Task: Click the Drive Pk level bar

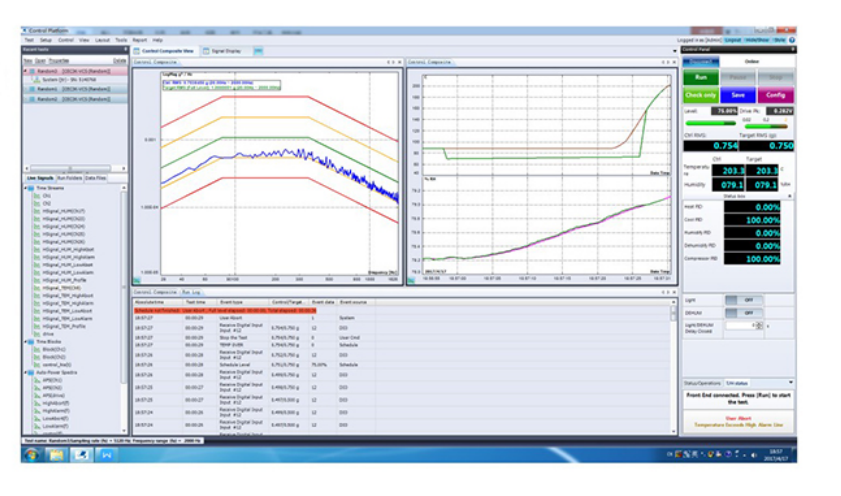Action: [x=766, y=126]
